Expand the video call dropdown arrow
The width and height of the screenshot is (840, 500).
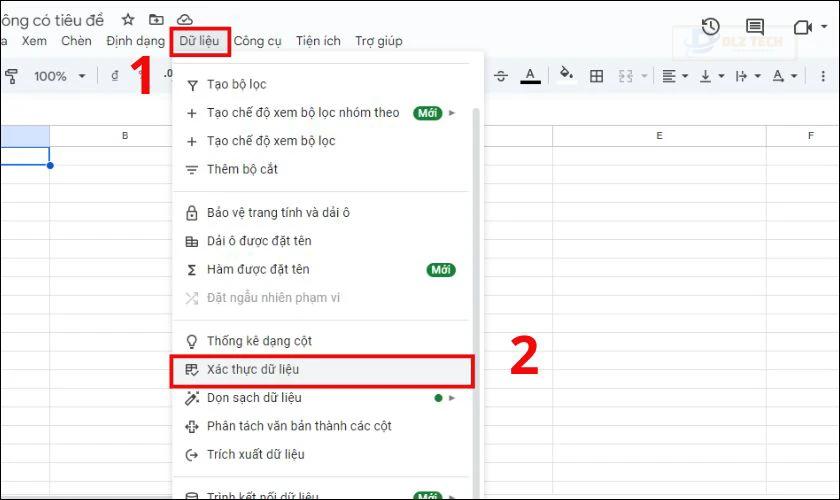click(824, 26)
